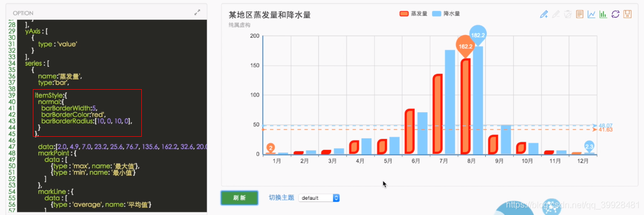Click the 3月 x-axis label

pos(332,162)
